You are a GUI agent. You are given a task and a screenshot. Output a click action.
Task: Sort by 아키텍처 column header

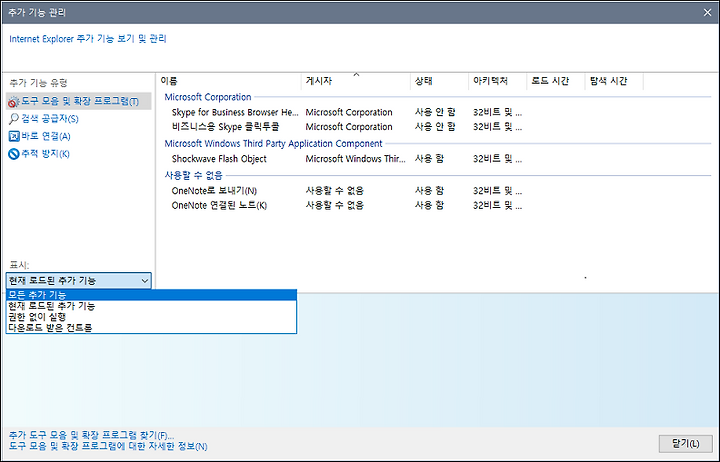pos(497,81)
